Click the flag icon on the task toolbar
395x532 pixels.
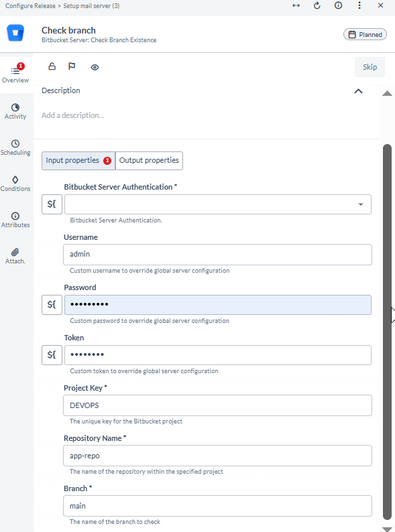click(x=72, y=66)
